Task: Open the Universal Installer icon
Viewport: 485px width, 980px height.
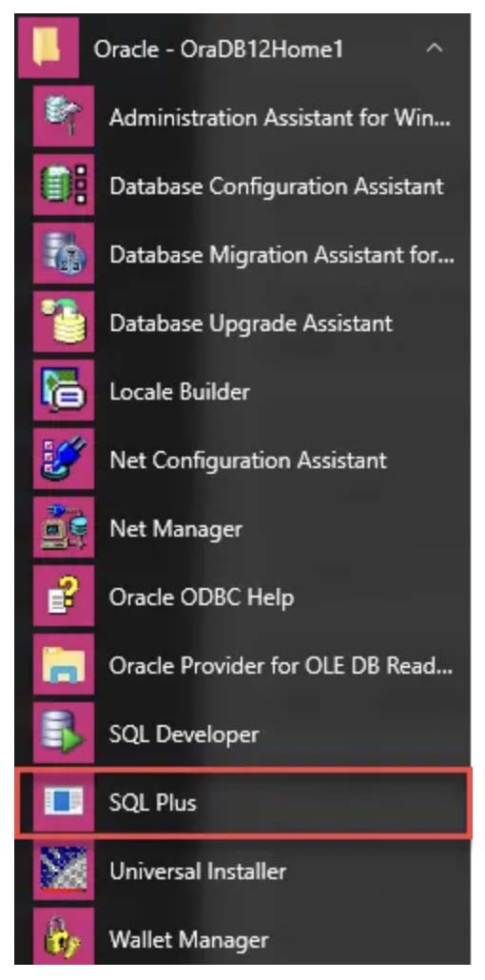Action: (63, 871)
